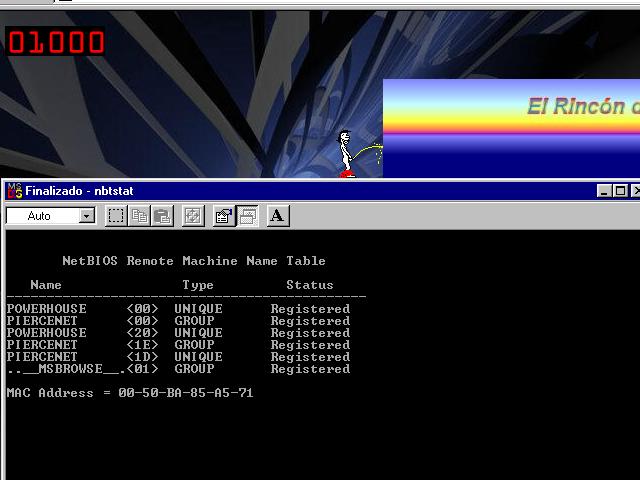Click the 'Status' column header
This screenshot has width=640, height=480.
[x=310, y=284]
